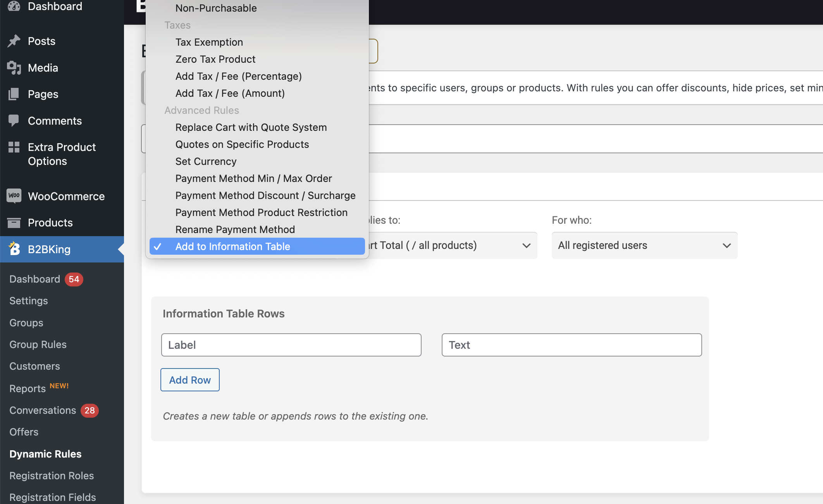Open the Customers submenu link

pos(35,366)
